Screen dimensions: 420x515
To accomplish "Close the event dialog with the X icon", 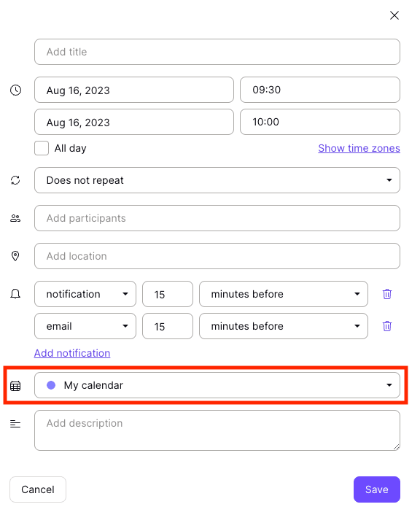I will [x=394, y=15].
